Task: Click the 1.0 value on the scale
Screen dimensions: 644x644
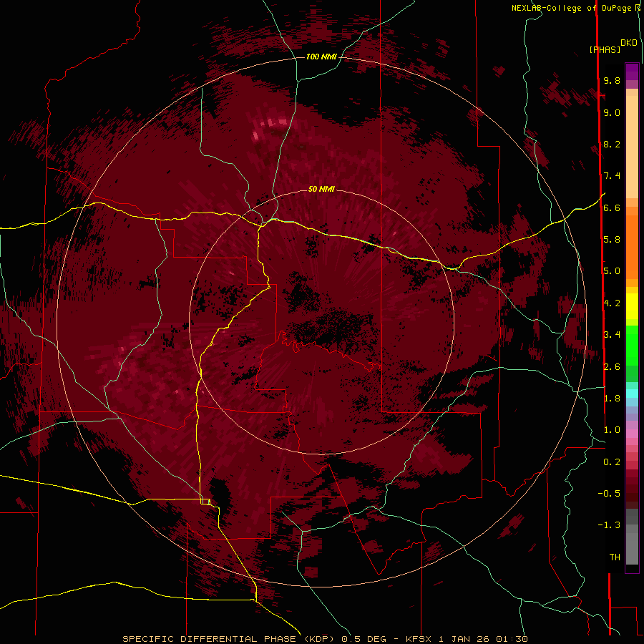Action: 612,430
